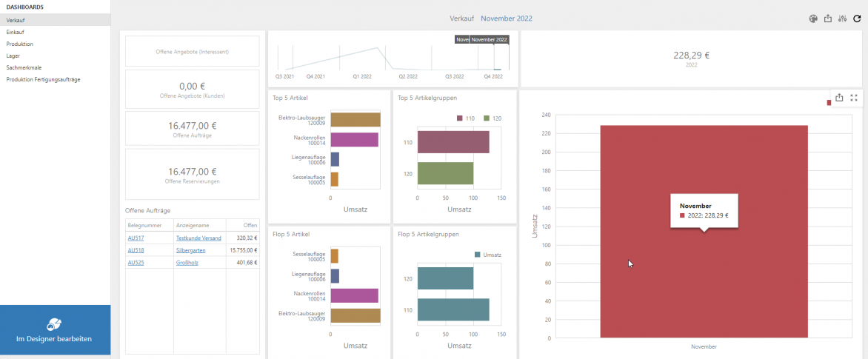Click the designer icon in the blue panel
868x359 pixels.
click(54, 324)
